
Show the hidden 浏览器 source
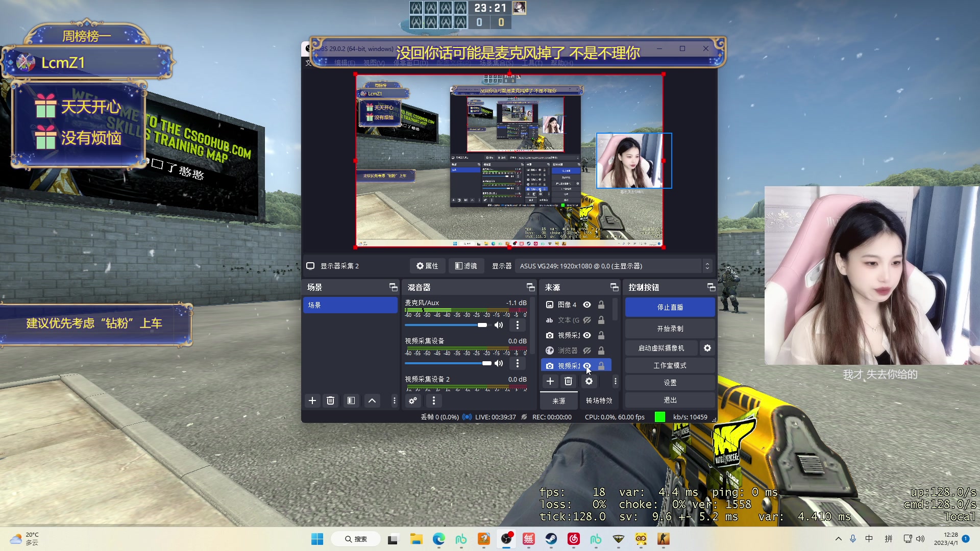(x=587, y=350)
